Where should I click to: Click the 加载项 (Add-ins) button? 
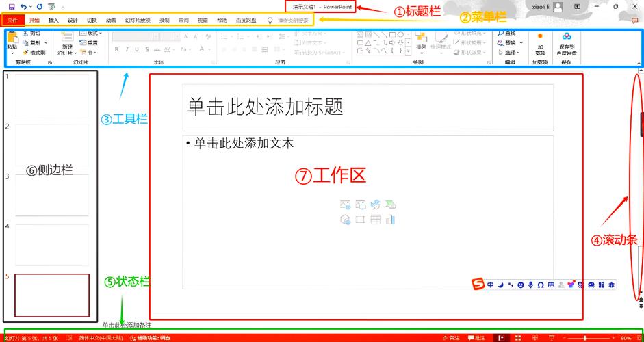pyautogui.click(x=540, y=44)
